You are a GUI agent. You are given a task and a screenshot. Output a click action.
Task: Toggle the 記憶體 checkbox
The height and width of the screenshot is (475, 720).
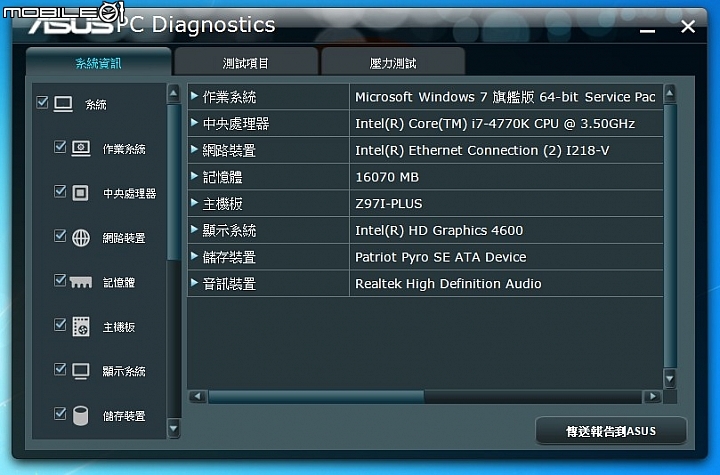60,280
